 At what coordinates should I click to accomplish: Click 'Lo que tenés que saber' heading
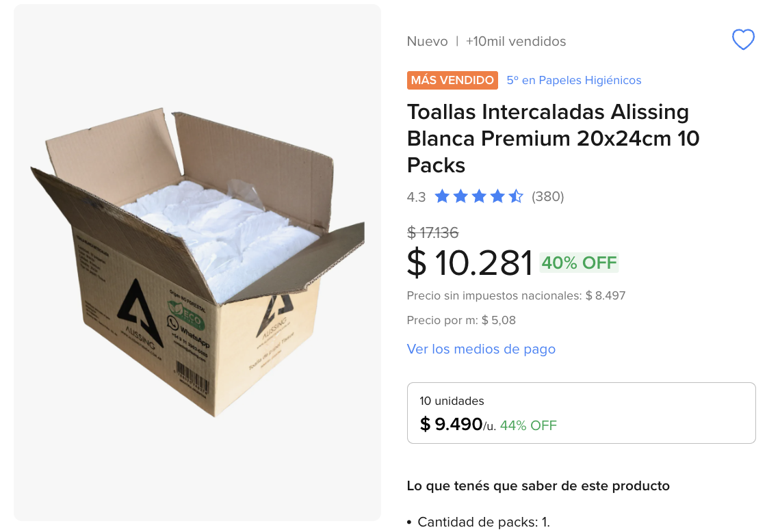coord(538,486)
